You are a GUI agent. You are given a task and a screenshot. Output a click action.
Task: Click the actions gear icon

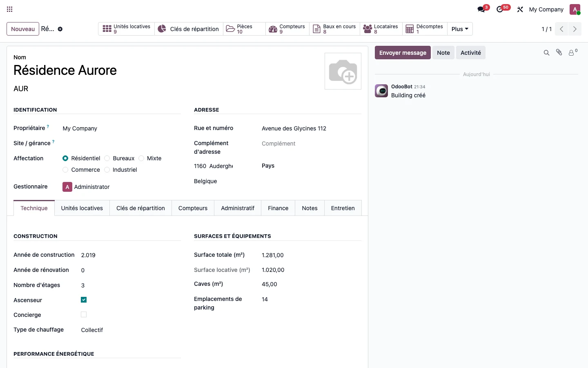(x=60, y=29)
